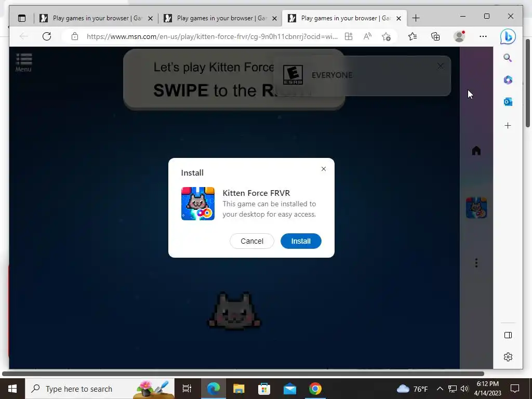
Task: Go to game hub home icon
Action: point(476,150)
